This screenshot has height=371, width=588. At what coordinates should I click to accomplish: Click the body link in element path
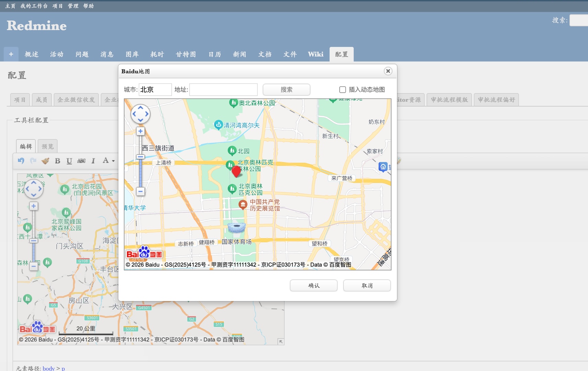(x=48, y=368)
